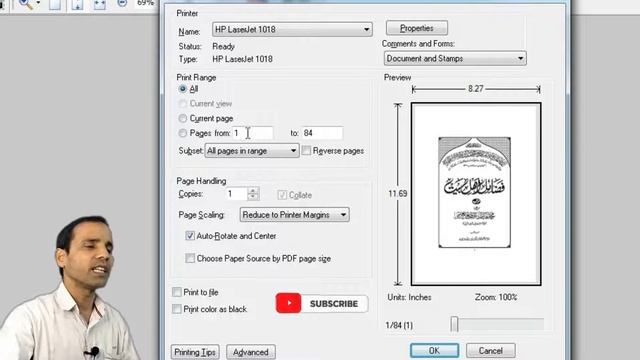Expand Comments and Forms dropdown
The height and width of the screenshot is (360, 640).
pyautogui.click(x=455, y=58)
